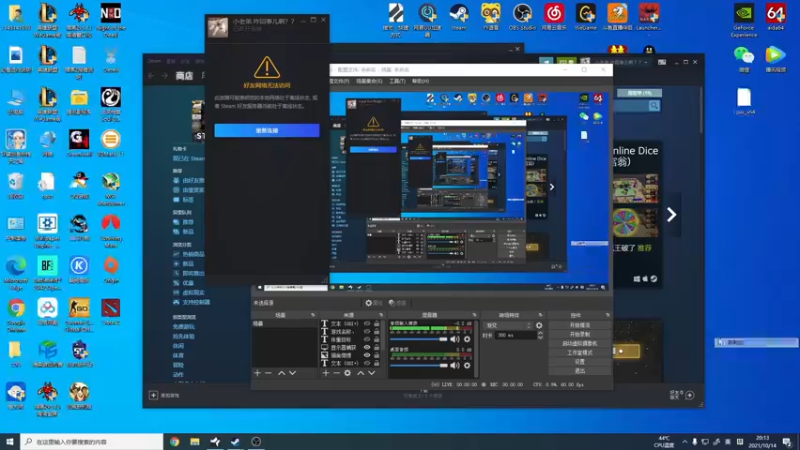Move the scene down in OBS
Viewport: 800px width, 450px height.
[292, 373]
